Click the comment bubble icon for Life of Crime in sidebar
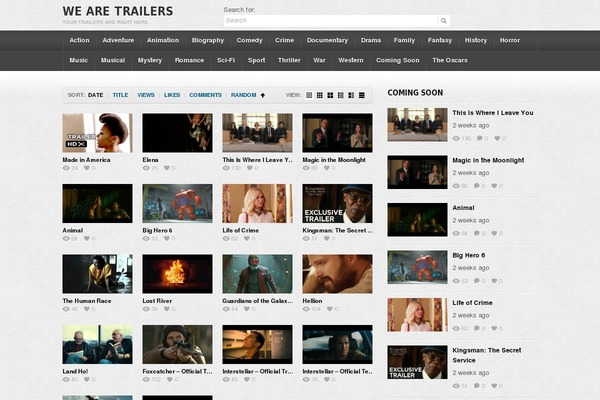The height and width of the screenshot is (400, 600). (x=477, y=328)
